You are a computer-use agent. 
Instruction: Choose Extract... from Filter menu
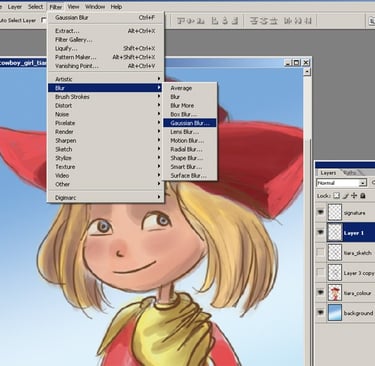pos(105,31)
